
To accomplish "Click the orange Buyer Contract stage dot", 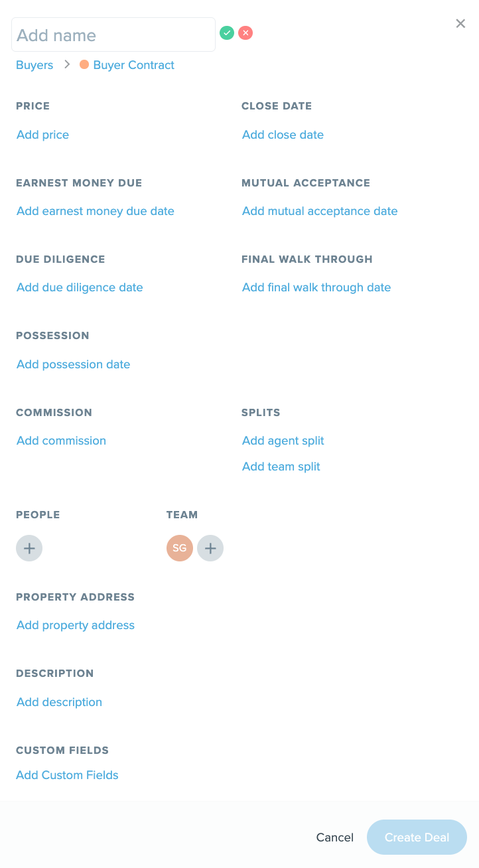I will click(x=84, y=65).
